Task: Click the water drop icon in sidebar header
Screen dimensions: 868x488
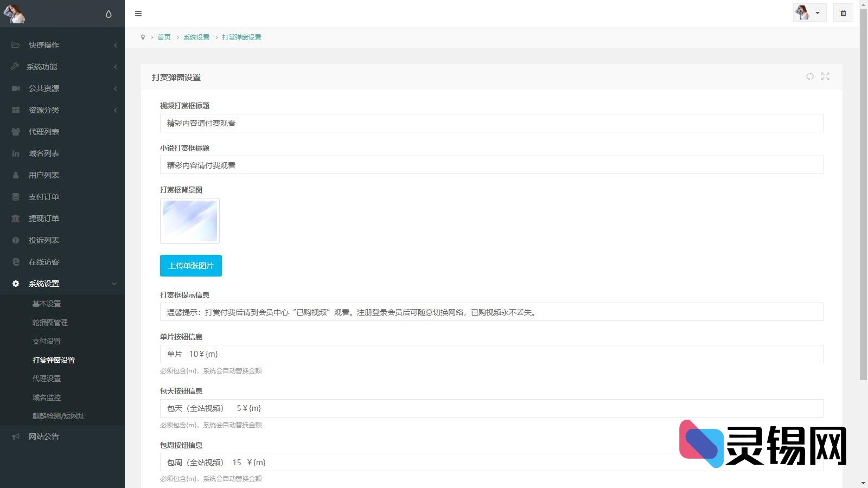Action: tap(109, 14)
